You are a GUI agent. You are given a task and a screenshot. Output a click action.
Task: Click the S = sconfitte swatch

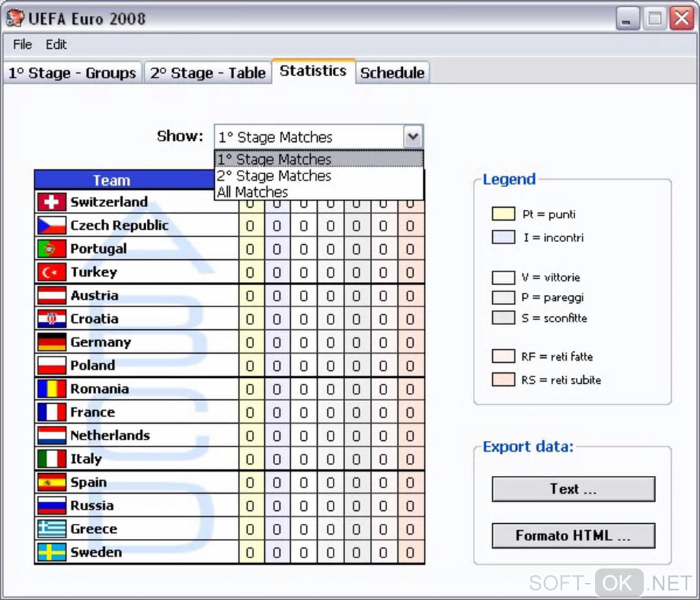[x=504, y=317]
